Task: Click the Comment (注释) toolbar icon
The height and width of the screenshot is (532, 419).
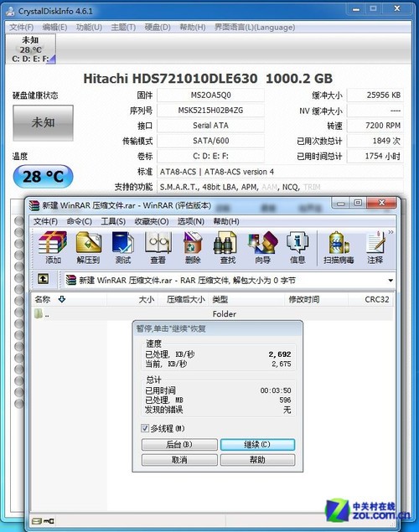Action: 375,247
